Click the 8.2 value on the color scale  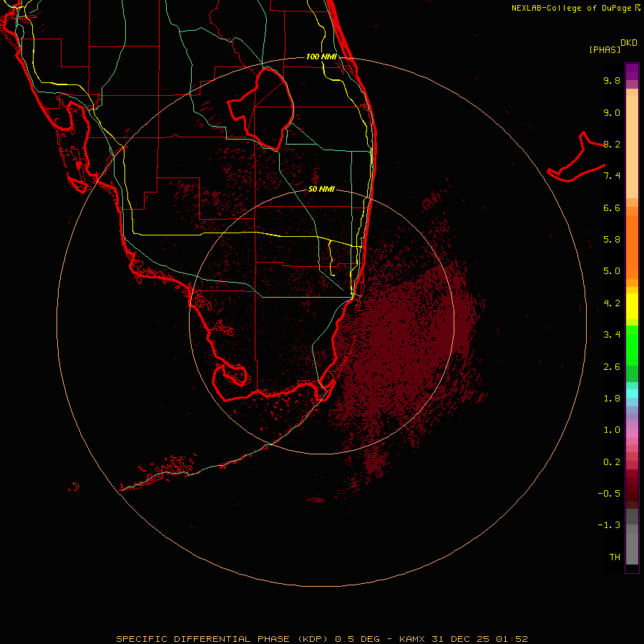(612, 144)
